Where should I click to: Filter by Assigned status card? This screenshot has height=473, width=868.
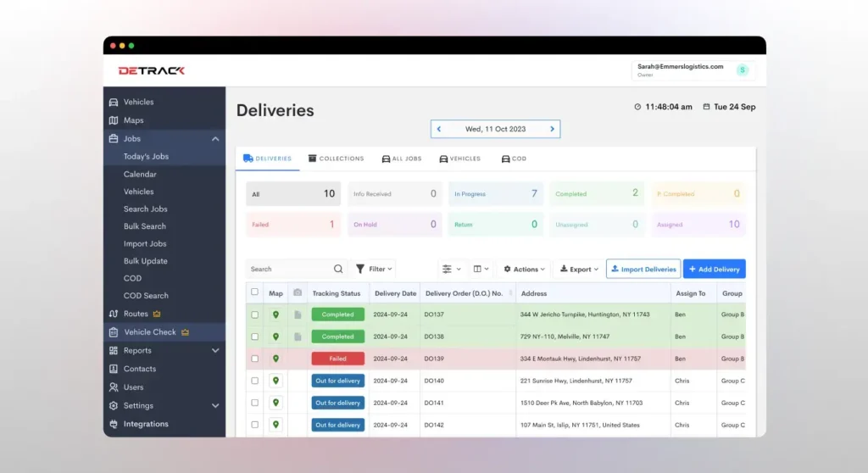pos(698,225)
